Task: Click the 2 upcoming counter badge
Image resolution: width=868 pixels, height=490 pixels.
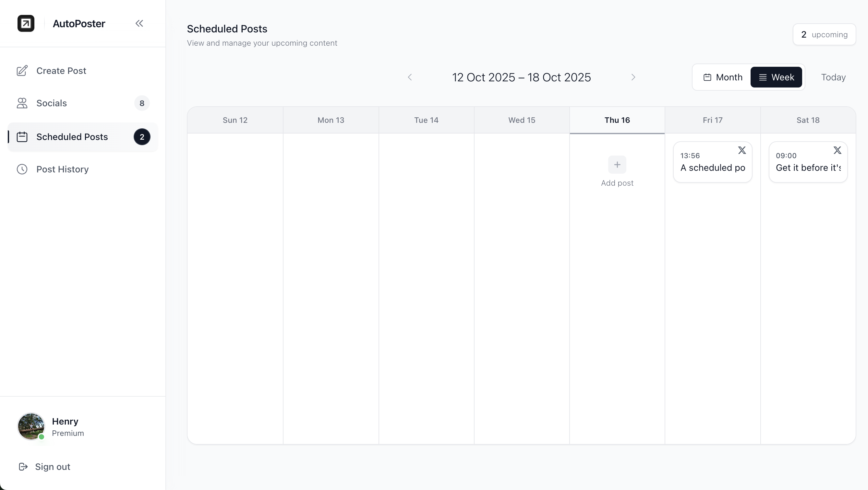Action: click(x=824, y=34)
